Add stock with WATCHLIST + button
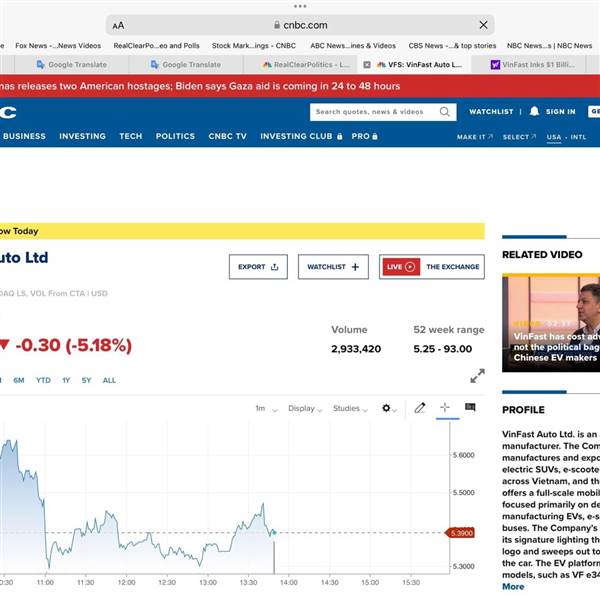Screen dimensions: 600x600 tap(333, 267)
